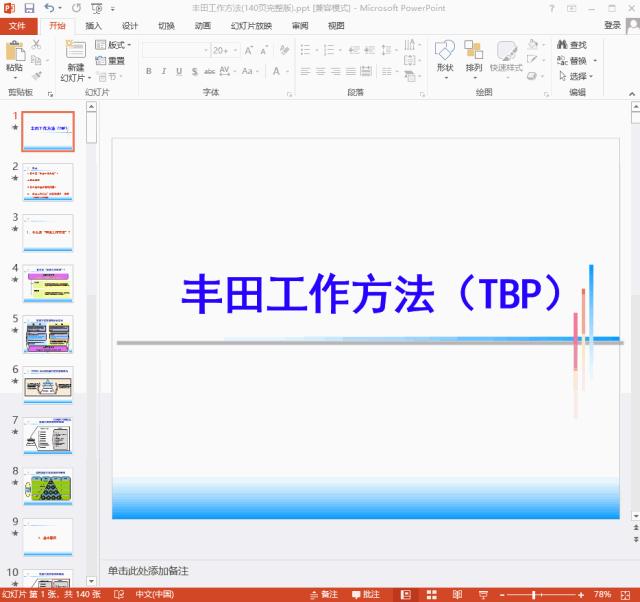Click the zoom slider handle
The width and height of the screenshot is (640, 602).
click(x=533, y=595)
